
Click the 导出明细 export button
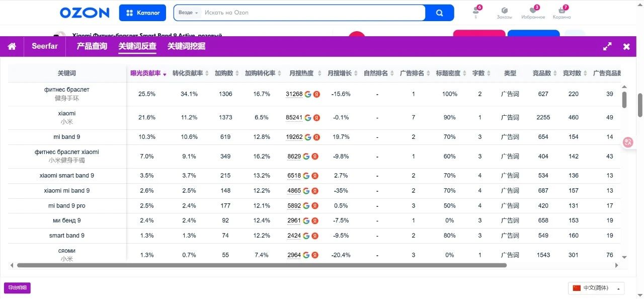pyautogui.click(x=17, y=288)
